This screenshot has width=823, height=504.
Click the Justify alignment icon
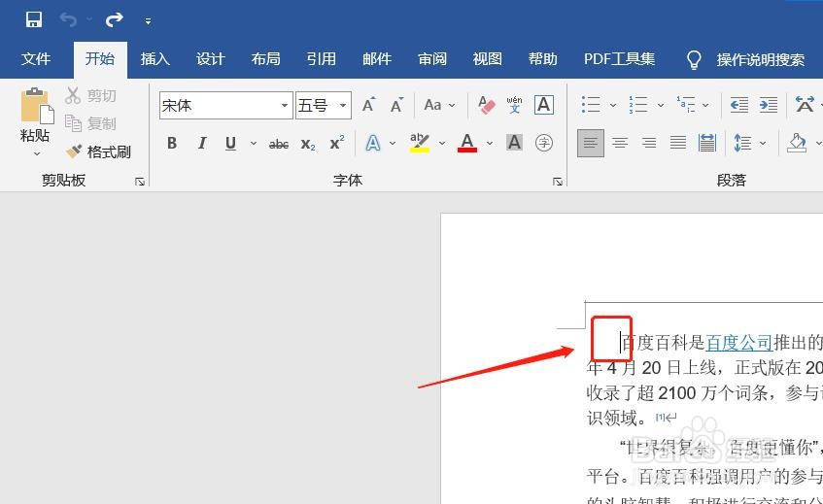point(678,143)
